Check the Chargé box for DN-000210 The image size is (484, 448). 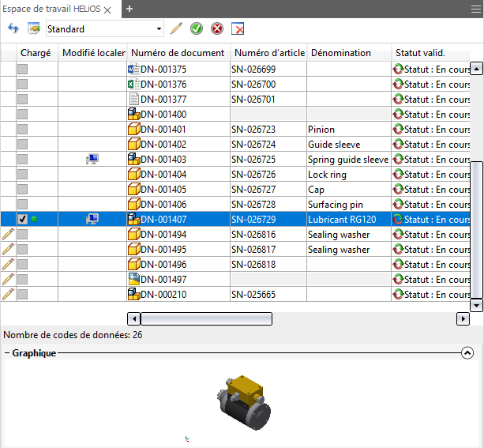[23, 294]
